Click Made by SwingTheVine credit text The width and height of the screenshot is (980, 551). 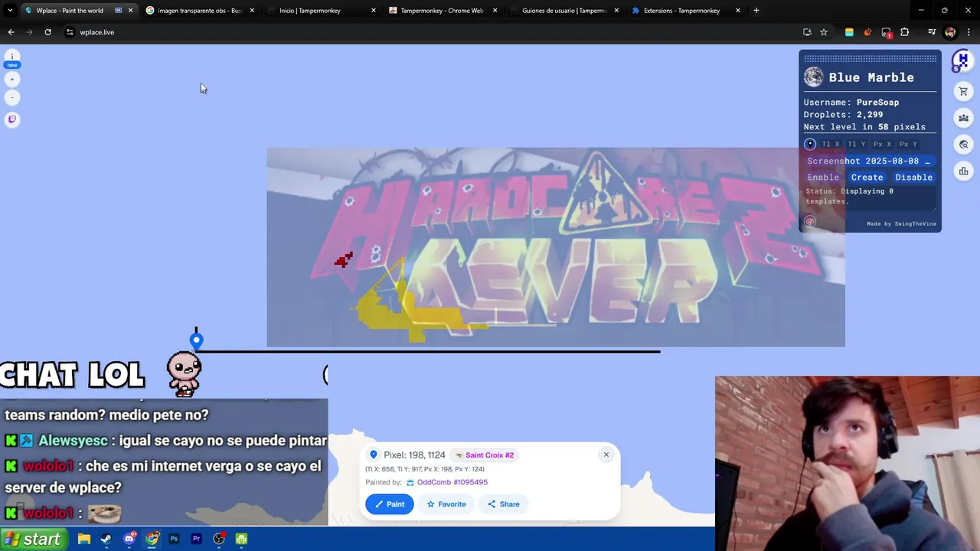900,224
